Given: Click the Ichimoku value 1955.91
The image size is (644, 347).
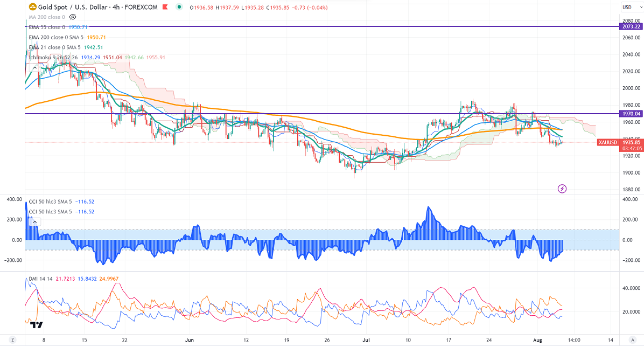Looking at the screenshot, I should (x=156, y=58).
